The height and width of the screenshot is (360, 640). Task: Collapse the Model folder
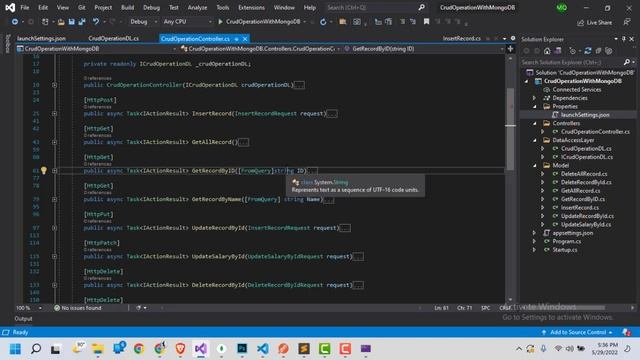point(535,165)
